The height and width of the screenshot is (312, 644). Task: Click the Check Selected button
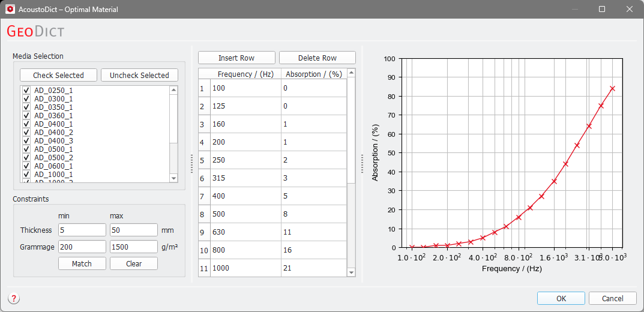[x=58, y=75]
